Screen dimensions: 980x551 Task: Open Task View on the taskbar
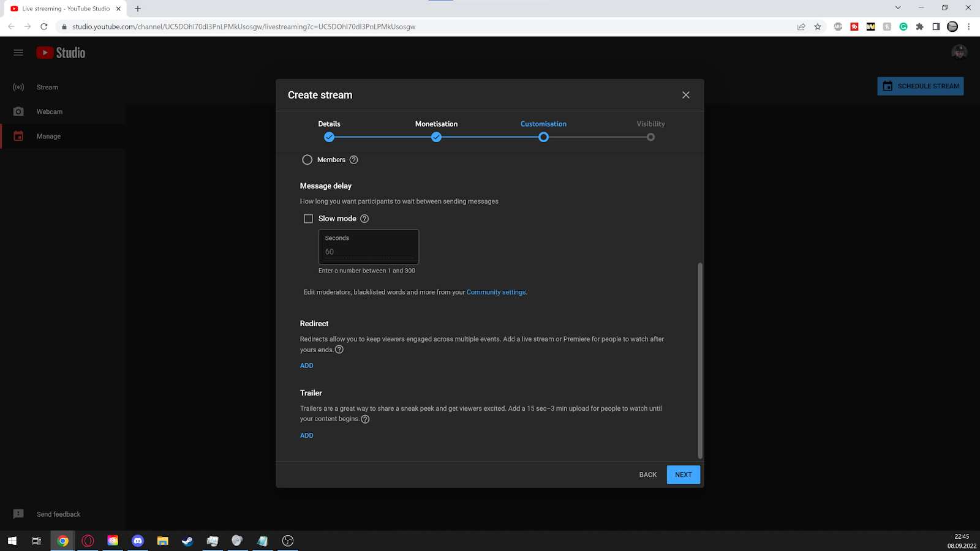(37, 541)
